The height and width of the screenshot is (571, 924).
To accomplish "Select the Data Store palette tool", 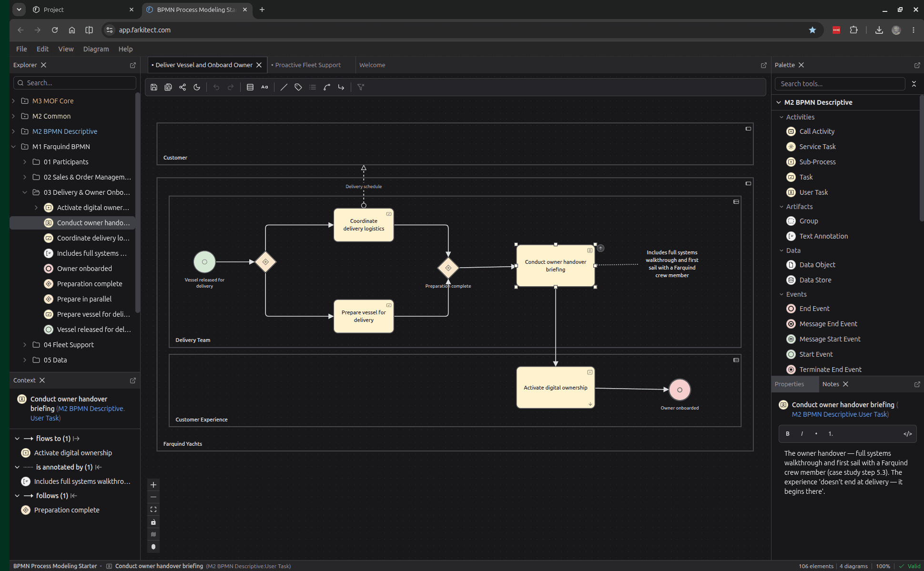I will click(815, 280).
